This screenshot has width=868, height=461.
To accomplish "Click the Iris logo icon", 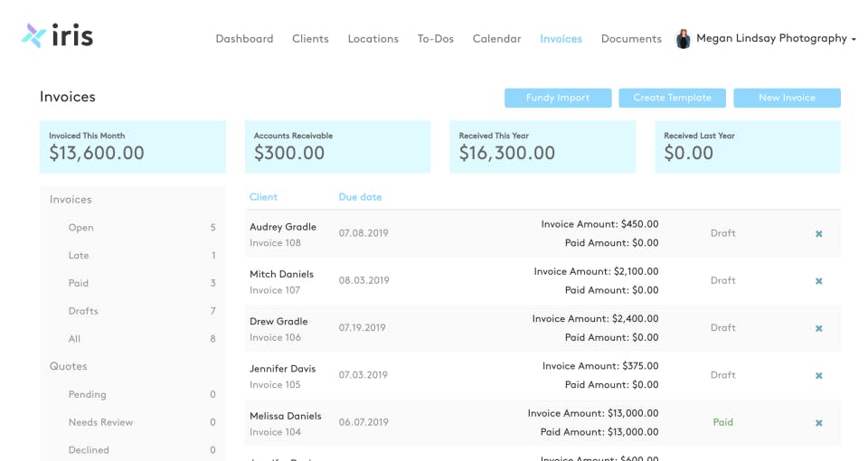I will point(34,36).
